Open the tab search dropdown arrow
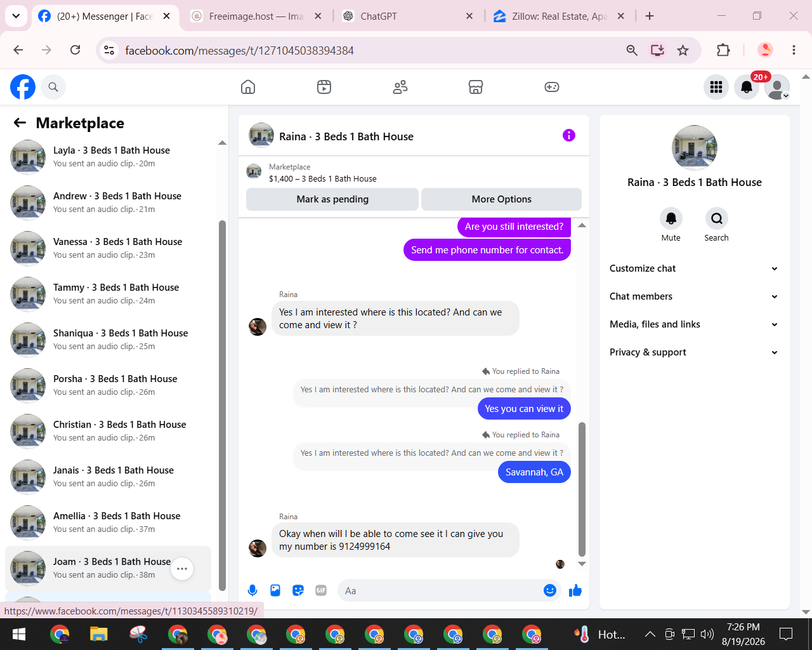 [x=16, y=16]
